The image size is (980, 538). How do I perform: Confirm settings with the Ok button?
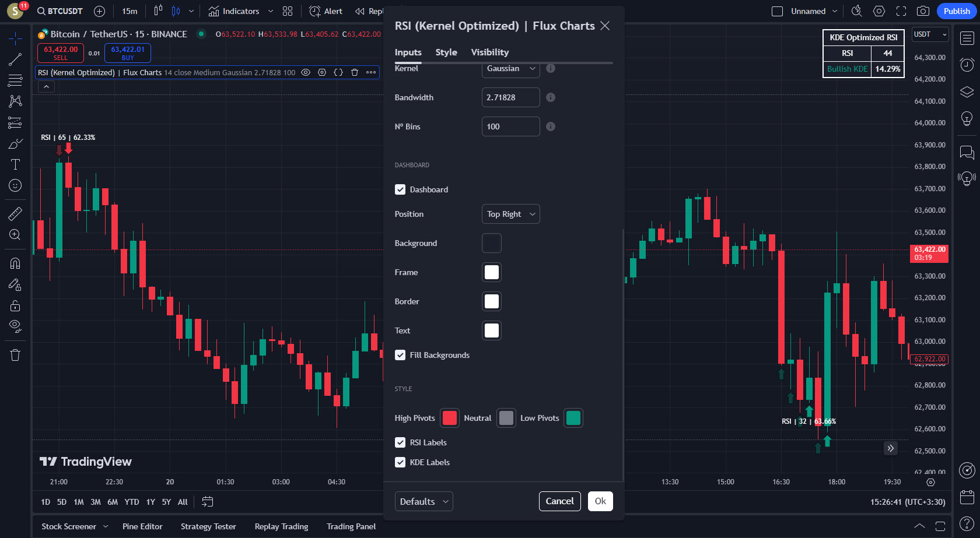click(x=600, y=501)
